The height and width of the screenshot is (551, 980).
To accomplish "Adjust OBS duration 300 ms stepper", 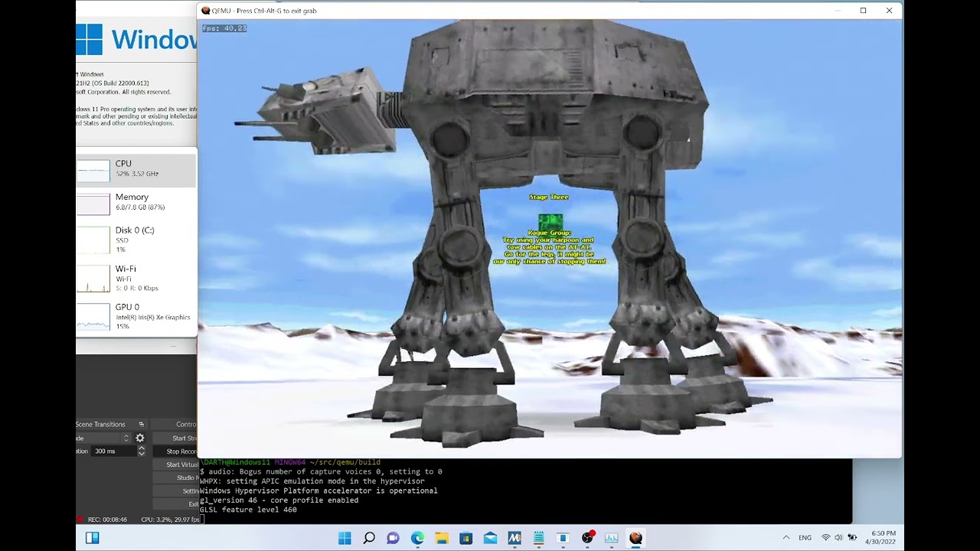I will (x=141, y=452).
